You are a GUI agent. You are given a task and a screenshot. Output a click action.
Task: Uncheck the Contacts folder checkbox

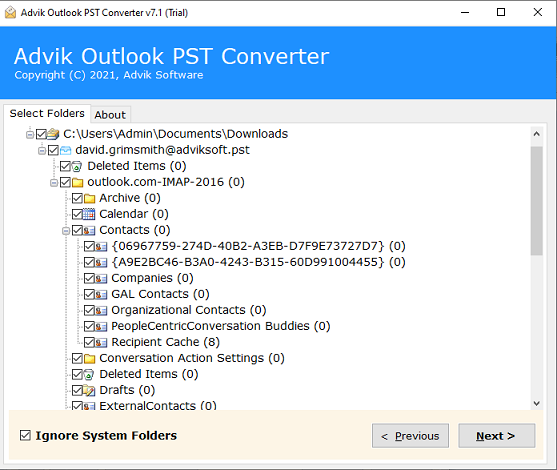tap(77, 231)
